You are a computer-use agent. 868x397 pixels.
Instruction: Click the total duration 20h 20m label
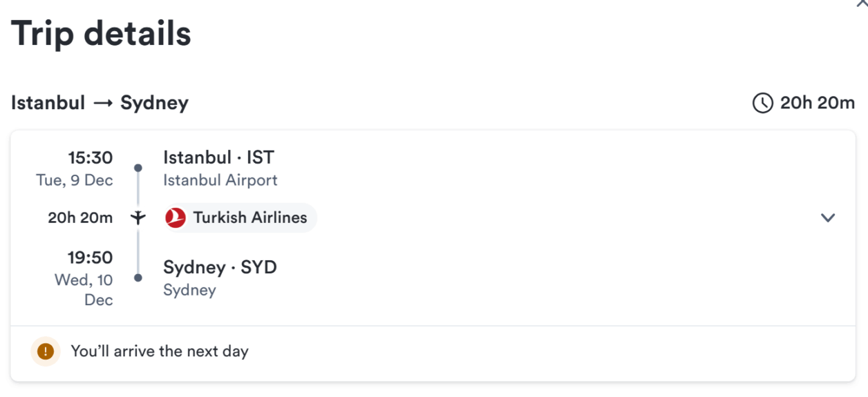point(818,103)
